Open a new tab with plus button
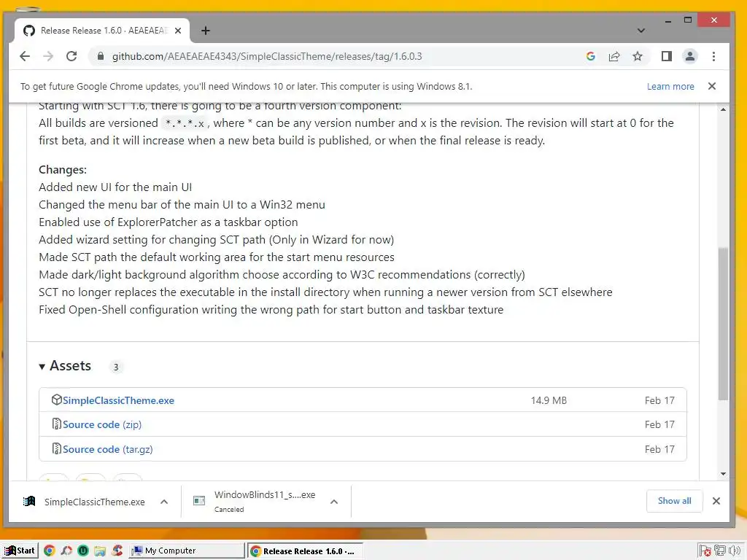747x560 pixels. click(205, 31)
